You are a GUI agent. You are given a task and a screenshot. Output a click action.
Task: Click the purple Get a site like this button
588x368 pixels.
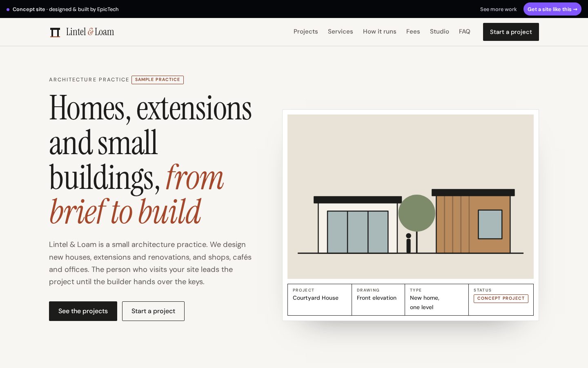click(x=552, y=9)
